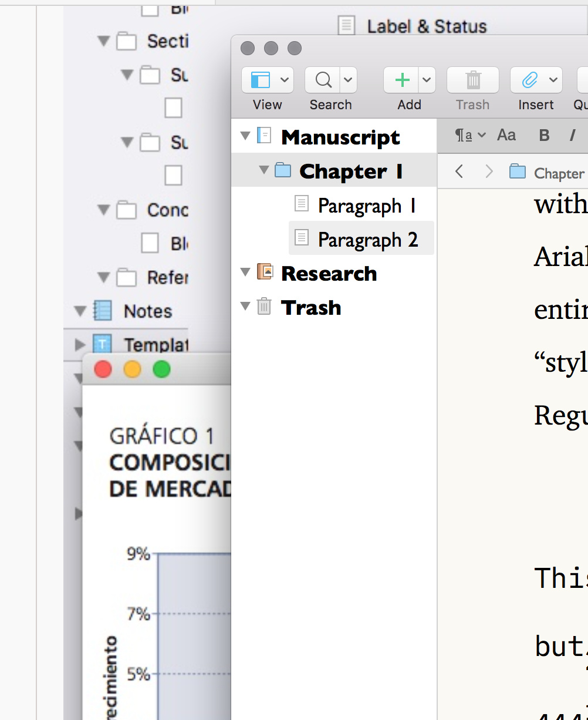Collapse the Conc folder in background binder

pos(104,209)
